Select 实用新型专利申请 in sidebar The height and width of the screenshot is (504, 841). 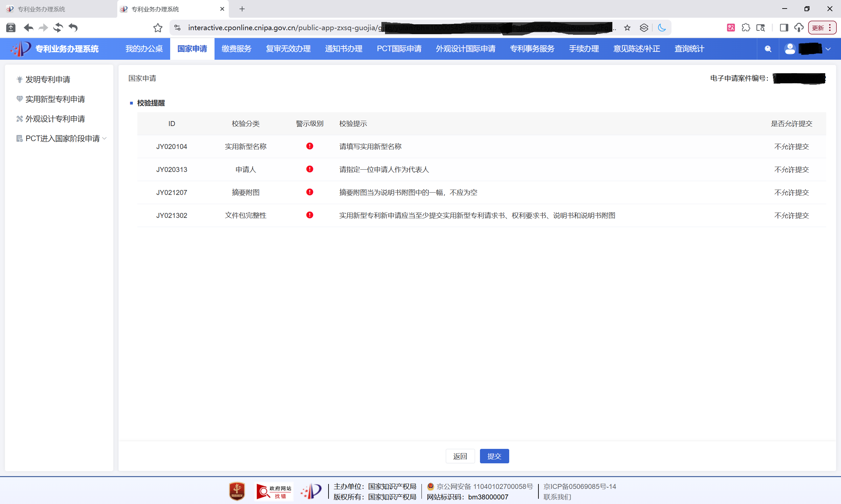(55, 99)
